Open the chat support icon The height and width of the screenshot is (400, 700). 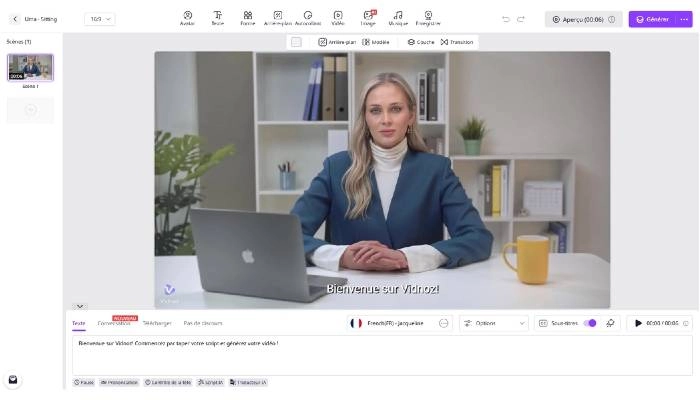pyautogui.click(x=13, y=380)
